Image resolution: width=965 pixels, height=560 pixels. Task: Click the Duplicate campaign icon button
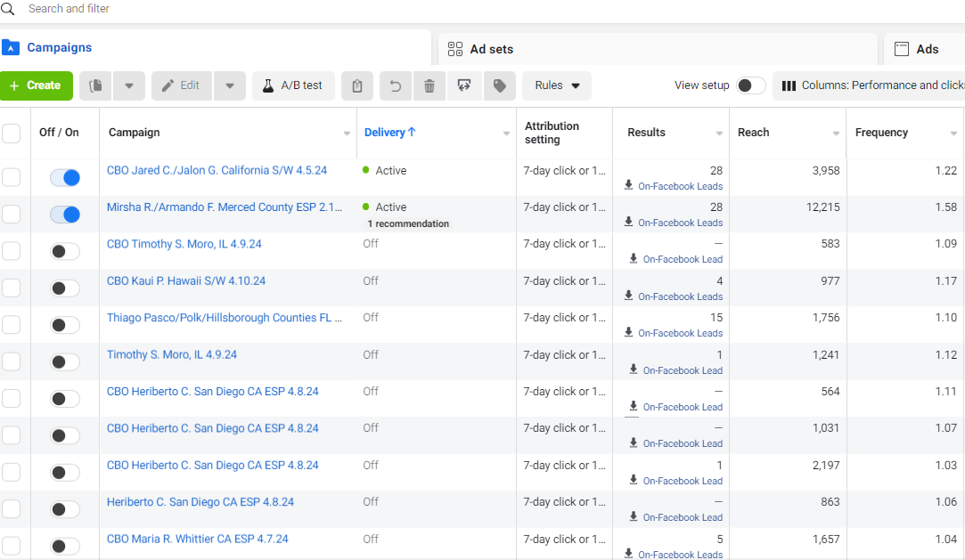(x=95, y=85)
